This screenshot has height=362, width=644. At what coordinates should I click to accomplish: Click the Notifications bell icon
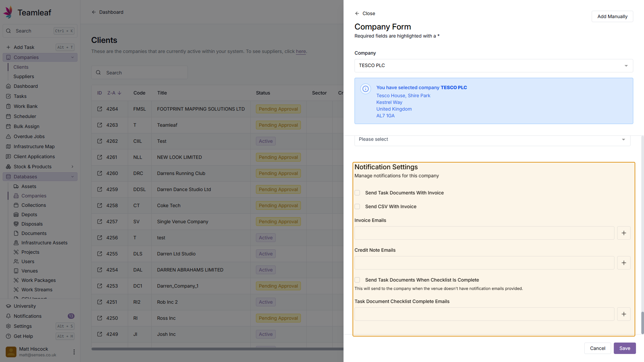click(8, 316)
